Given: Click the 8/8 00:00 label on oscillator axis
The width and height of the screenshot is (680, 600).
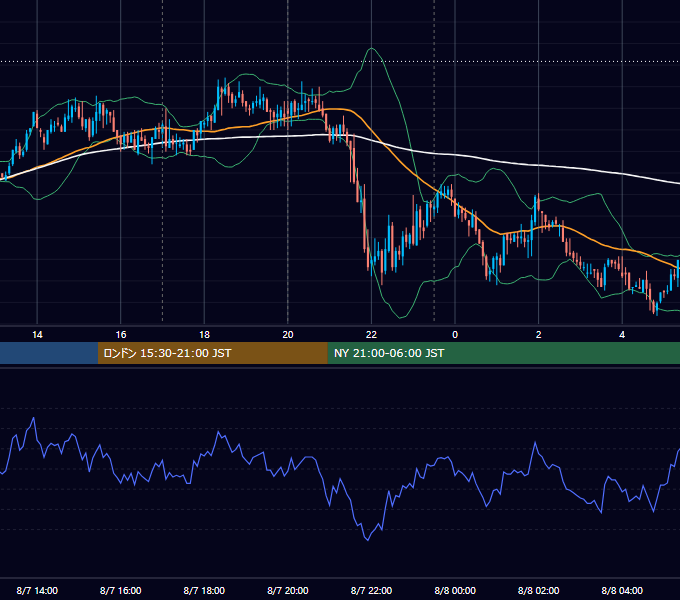Looking at the screenshot, I should click(455, 590).
